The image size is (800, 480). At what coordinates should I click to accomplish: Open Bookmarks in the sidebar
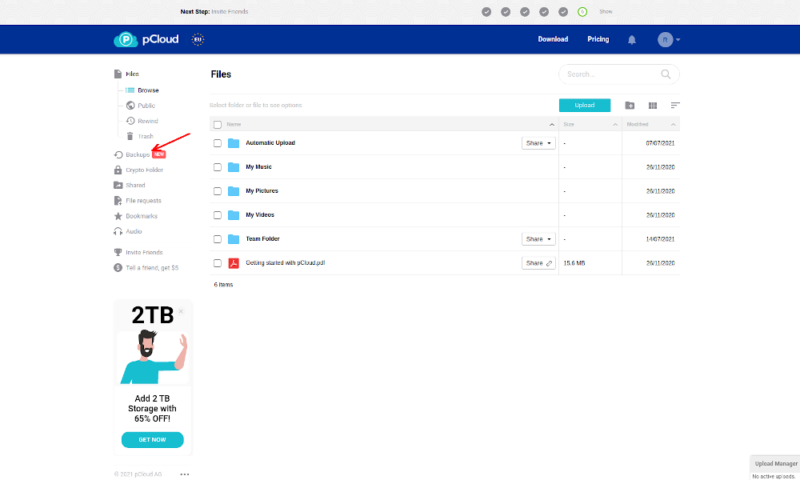[136, 216]
